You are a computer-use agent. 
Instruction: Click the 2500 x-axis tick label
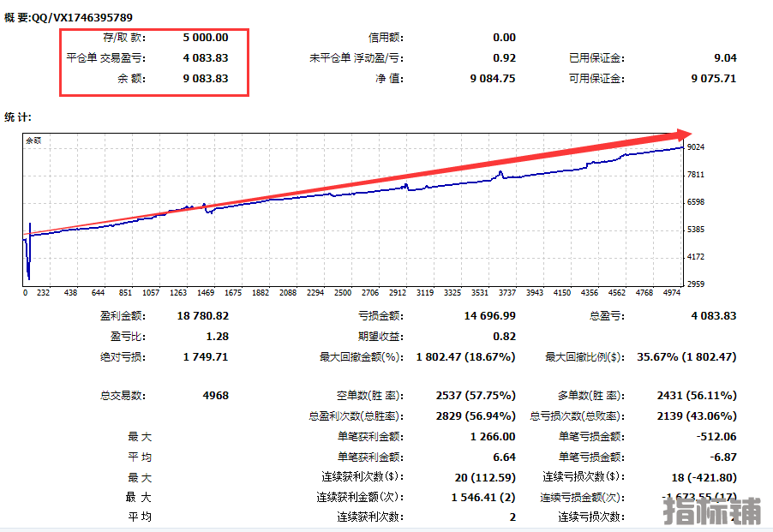coord(342,293)
